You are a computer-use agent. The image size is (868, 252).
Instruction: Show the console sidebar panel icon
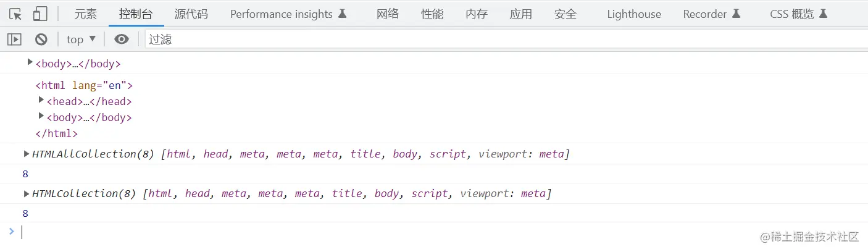(14, 40)
